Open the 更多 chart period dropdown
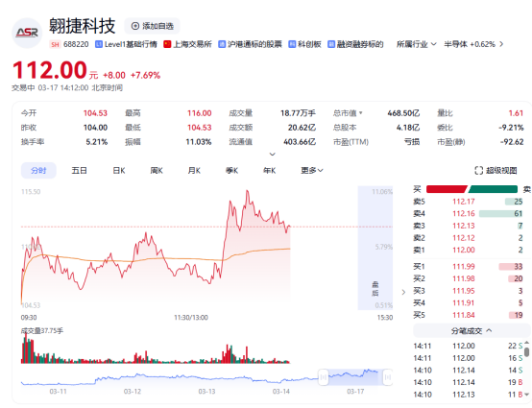Screen dimensions: 532x408 click(x=312, y=170)
